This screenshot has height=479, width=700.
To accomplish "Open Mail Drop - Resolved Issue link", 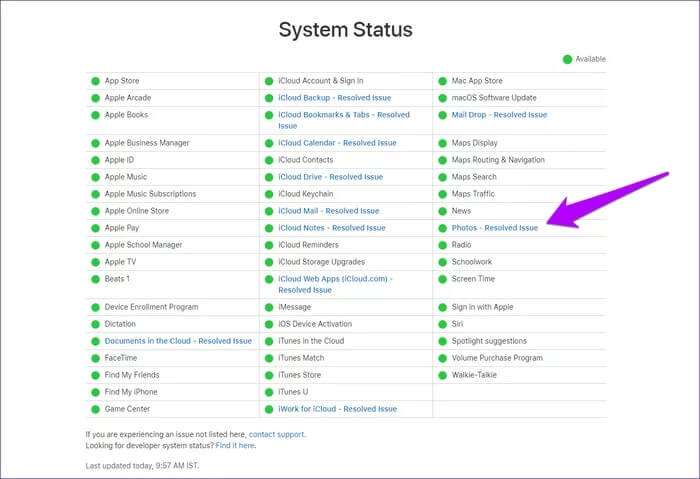I will tap(499, 115).
